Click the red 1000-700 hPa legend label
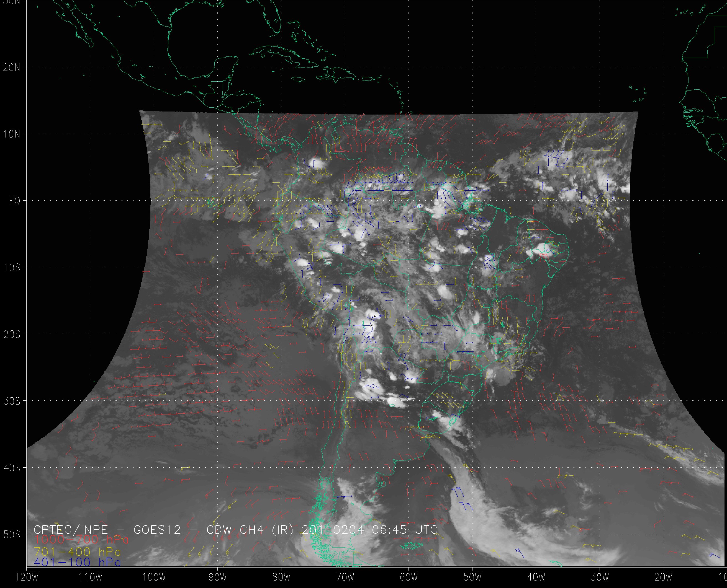Viewport: 727px width, 588px height. point(81,540)
